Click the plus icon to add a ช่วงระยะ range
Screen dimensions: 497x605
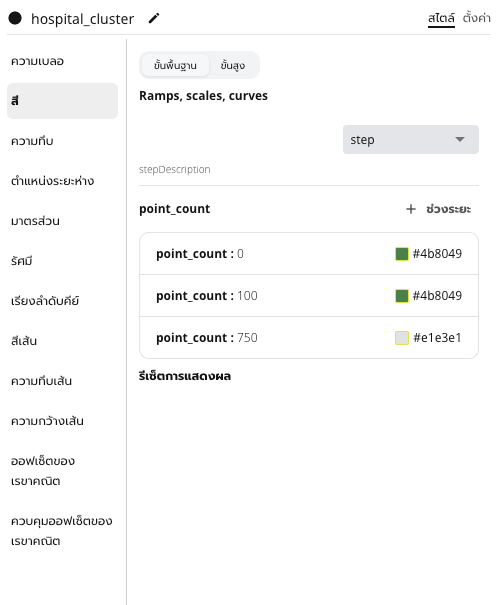click(x=411, y=209)
